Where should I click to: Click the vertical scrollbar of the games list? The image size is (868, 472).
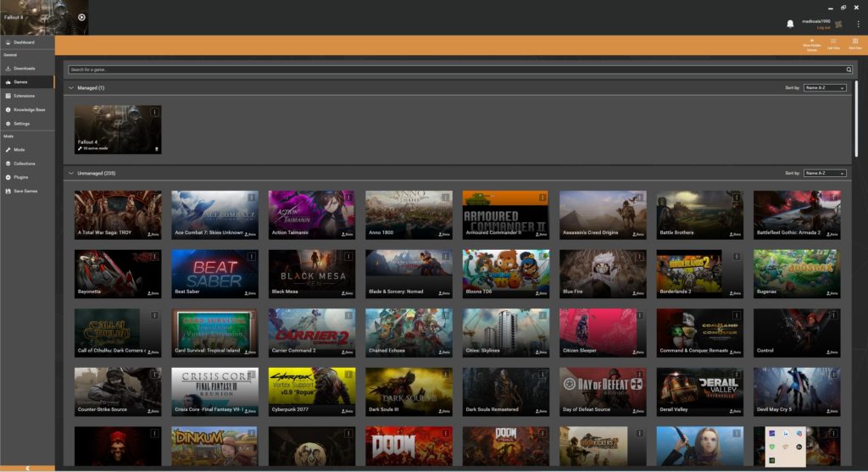[x=856, y=119]
